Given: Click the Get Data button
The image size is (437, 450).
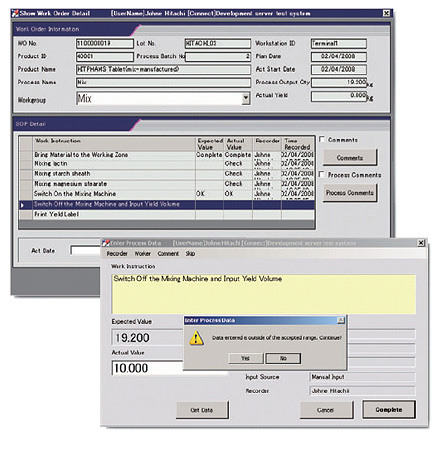Looking at the screenshot, I should [x=202, y=410].
